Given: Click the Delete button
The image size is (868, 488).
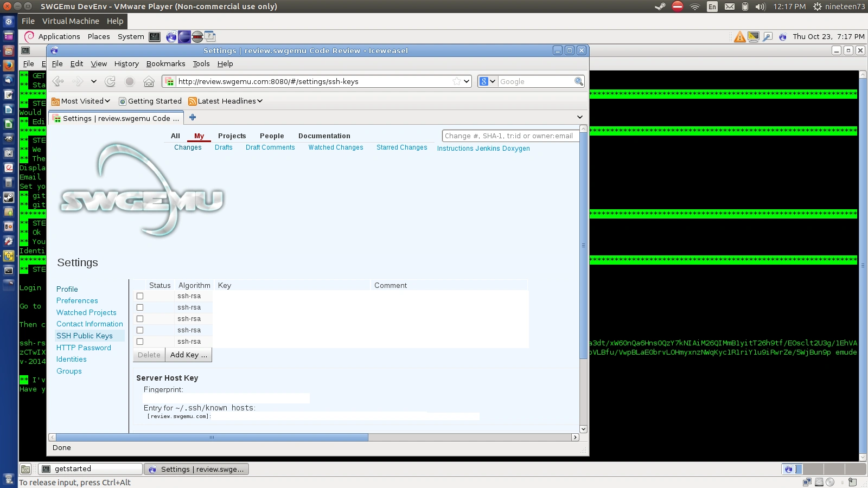Looking at the screenshot, I should (149, 355).
